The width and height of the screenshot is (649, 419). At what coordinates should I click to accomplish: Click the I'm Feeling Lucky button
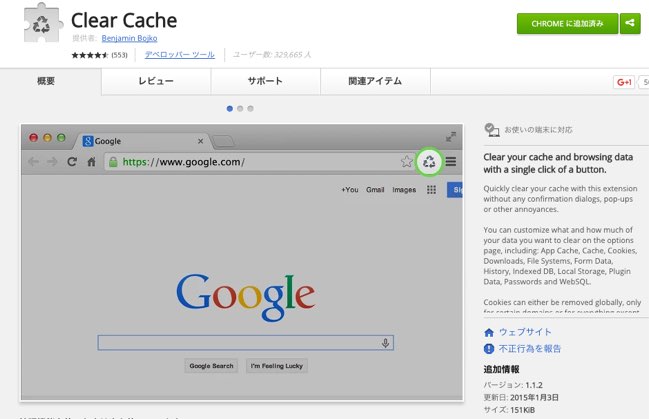point(277,366)
